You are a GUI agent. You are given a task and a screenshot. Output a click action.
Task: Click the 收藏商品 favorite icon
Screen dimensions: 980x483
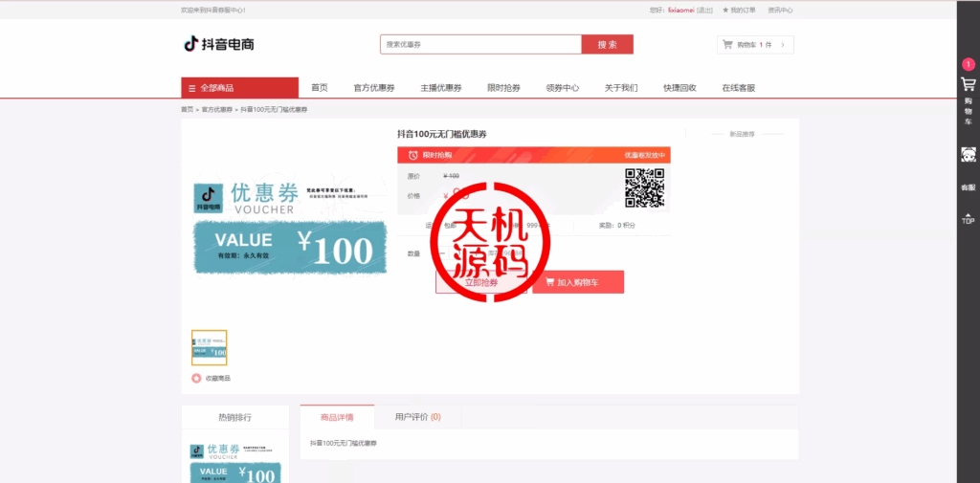(196, 378)
